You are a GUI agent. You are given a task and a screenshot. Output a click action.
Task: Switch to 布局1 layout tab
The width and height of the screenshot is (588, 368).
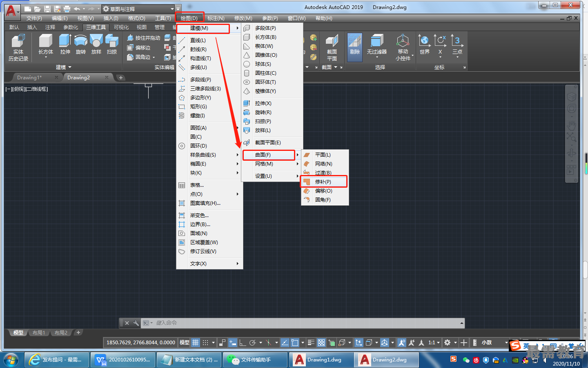(39, 333)
